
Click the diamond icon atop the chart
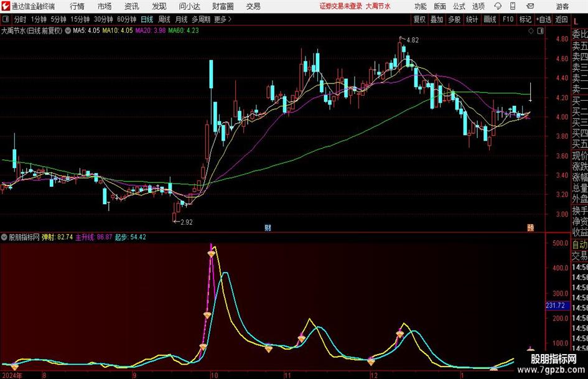click(x=531, y=31)
